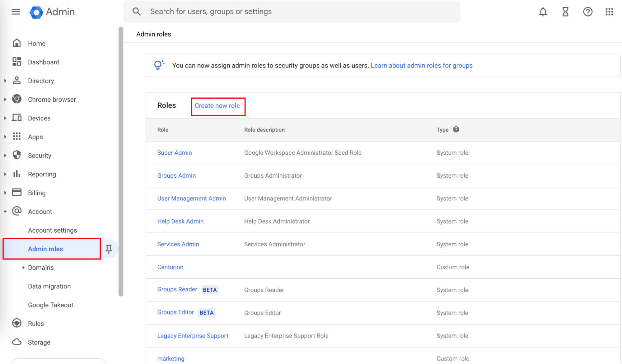Viewport: 622px width, 364px height.
Task: Open the hamburger main menu
Action: point(16,12)
